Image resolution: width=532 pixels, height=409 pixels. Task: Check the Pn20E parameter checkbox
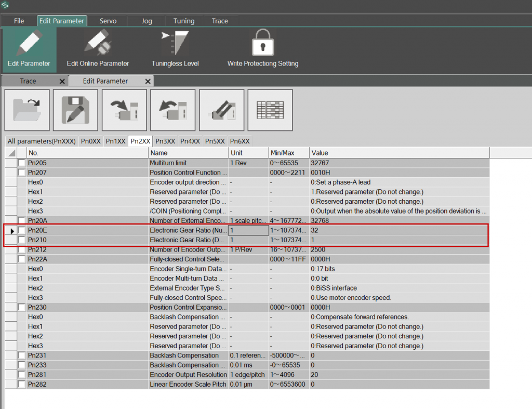coord(22,230)
